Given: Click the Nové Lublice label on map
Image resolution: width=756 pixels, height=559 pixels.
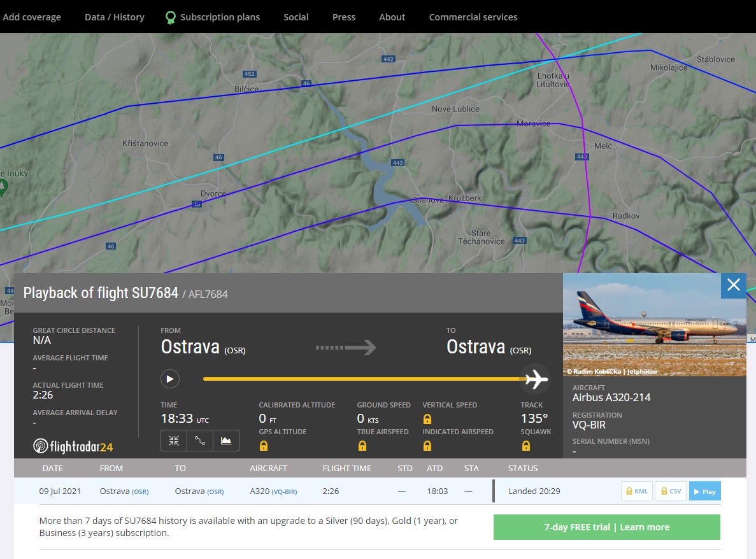Looking at the screenshot, I should pos(455,109).
